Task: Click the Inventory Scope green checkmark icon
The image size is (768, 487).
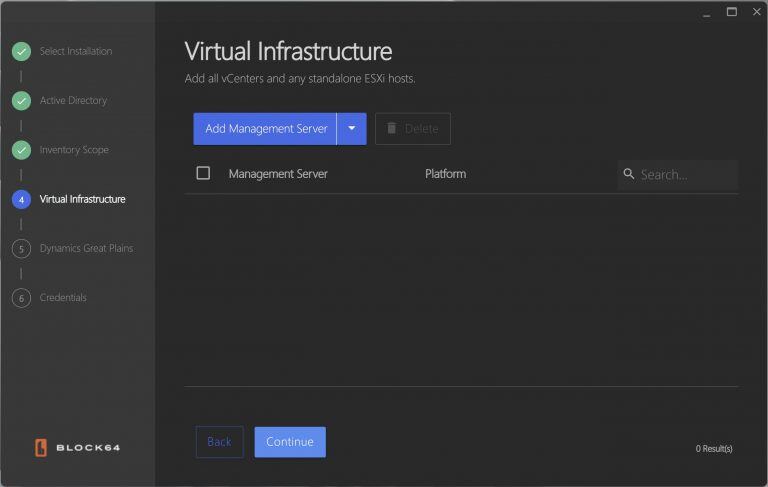Action: (21, 150)
